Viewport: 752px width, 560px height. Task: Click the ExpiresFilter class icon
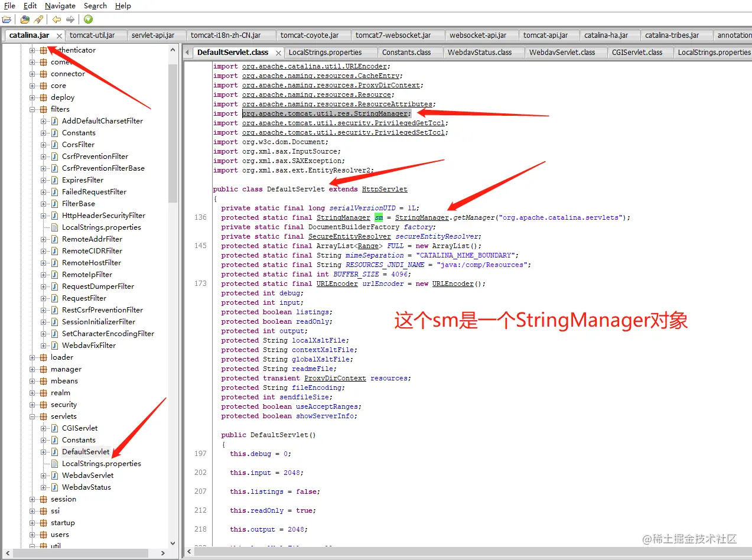55,180
